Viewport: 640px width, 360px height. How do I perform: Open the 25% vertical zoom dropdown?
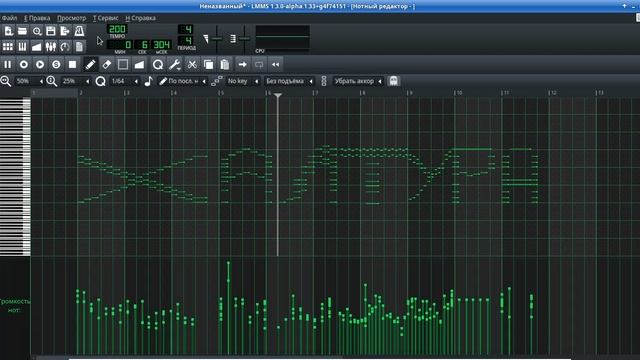click(75, 81)
